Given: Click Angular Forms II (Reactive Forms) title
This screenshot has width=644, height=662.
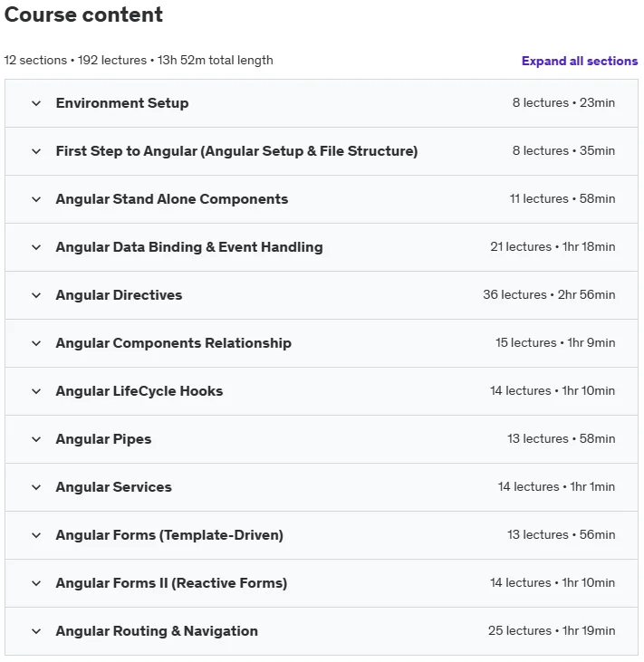Looking at the screenshot, I should tap(171, 583).
